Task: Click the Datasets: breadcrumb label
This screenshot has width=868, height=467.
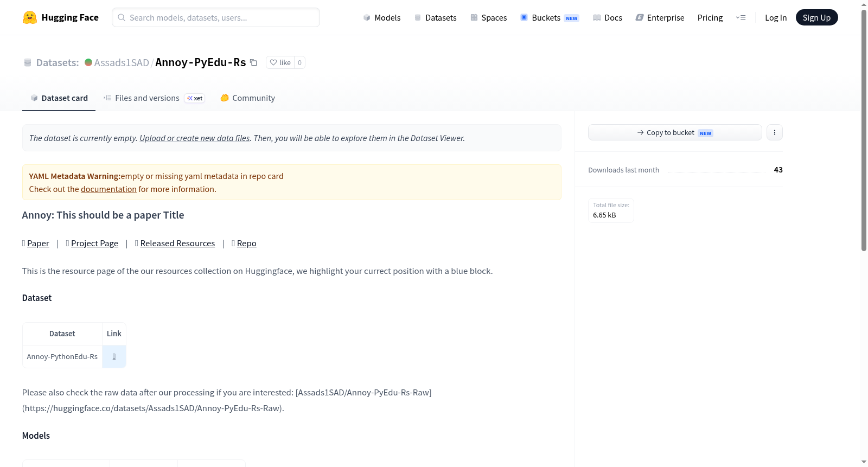Action: [x=58, y=62]
